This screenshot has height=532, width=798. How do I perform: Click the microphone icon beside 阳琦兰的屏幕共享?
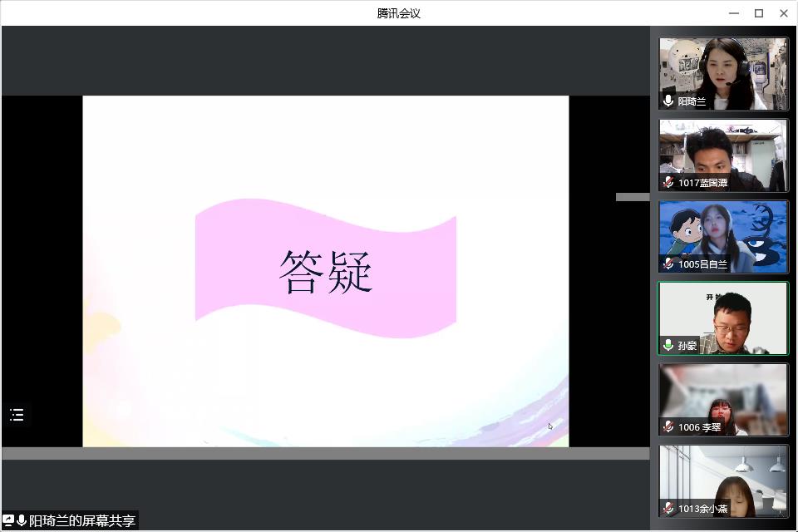coord(22,520)
